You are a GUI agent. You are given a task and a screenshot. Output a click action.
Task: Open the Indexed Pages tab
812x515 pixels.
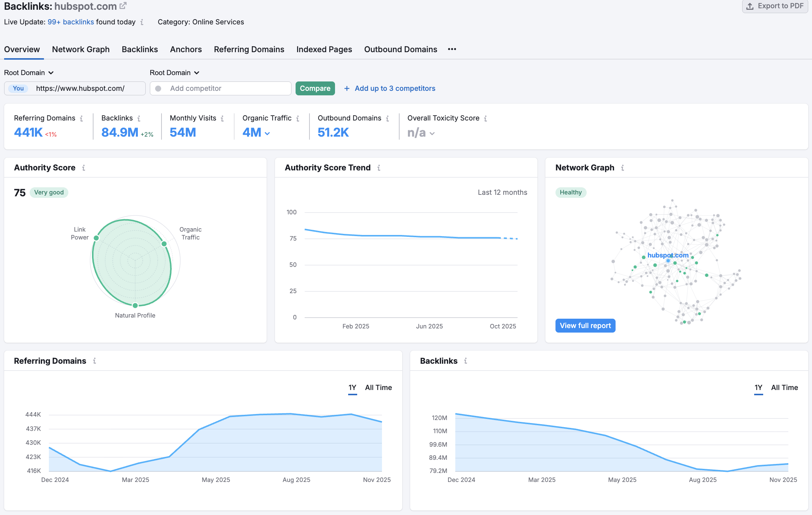324,49
